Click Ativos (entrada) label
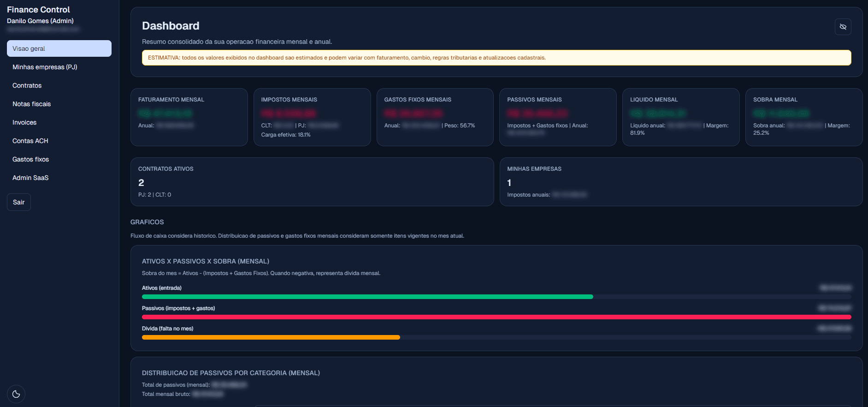The height and width of the screenshot is (407, 868). pos(162,288)
